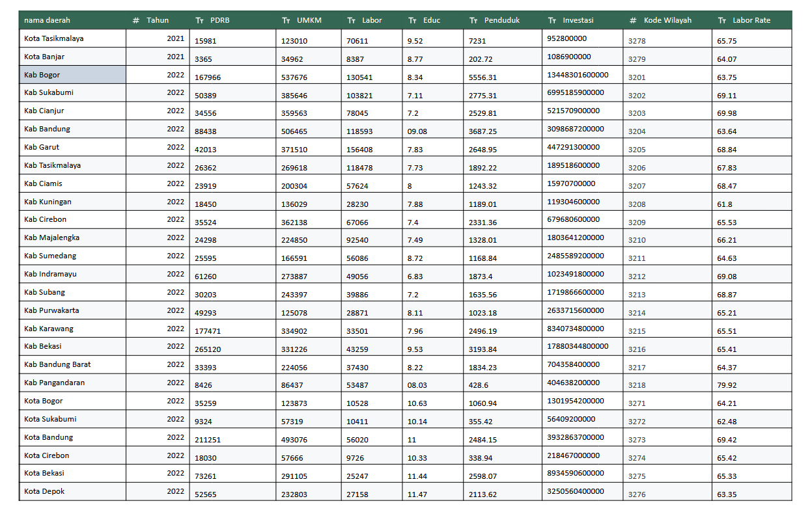Click the PDRB value 265120 for Kab Bekasi
This screenshot has height=514, width=812.
click(x=208, y=349)
